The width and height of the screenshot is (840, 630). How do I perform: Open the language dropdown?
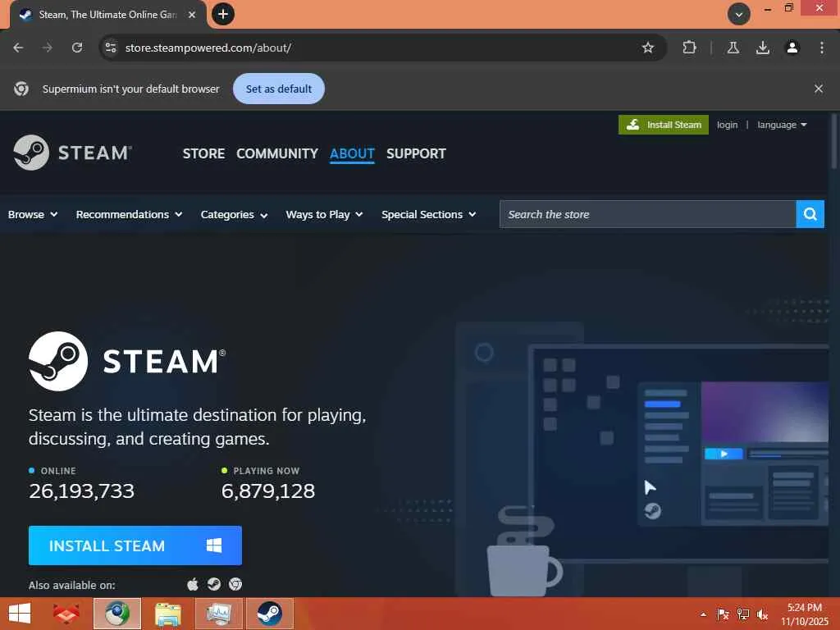coord(782,125)
